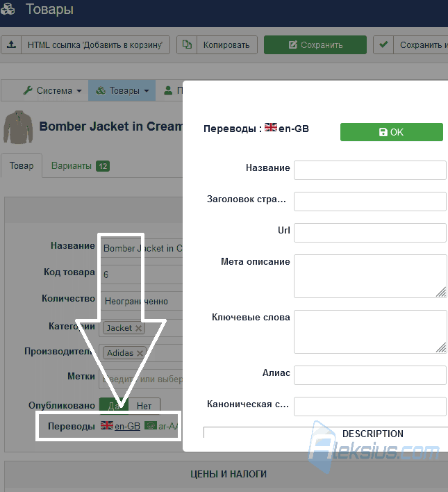The image size is (448, 492).
Task: Click the Название field in translation dialog
Action: (x=370, y=170)
